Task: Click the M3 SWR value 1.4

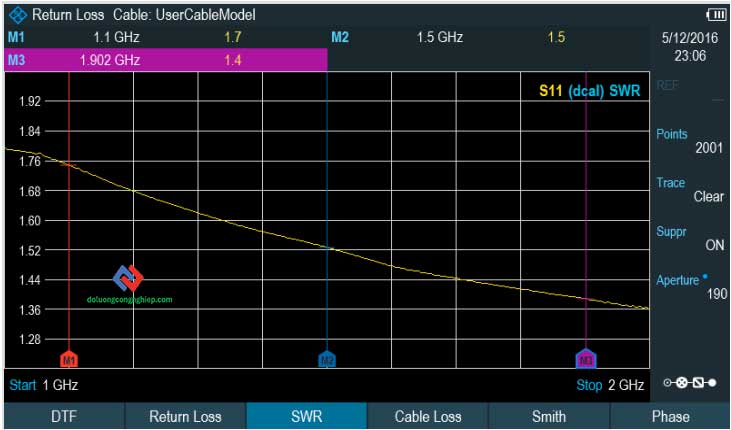Action: (x=233, y=60)
